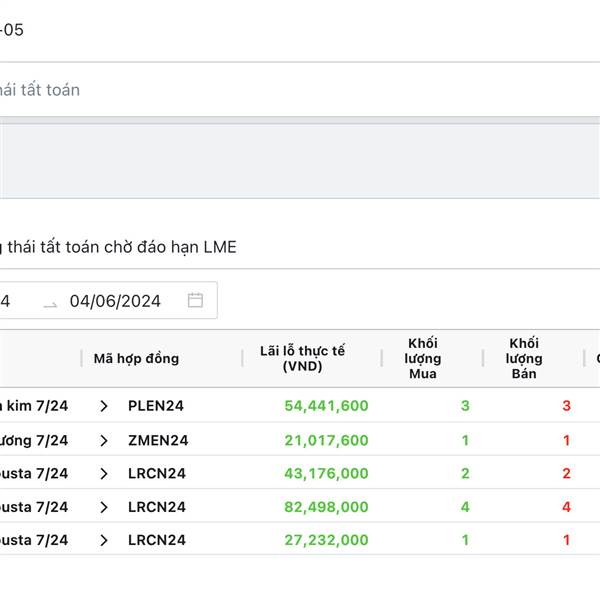Screen dimensions: 600x600
Task: Click the profit value 21,017,600
Action: 326,440
